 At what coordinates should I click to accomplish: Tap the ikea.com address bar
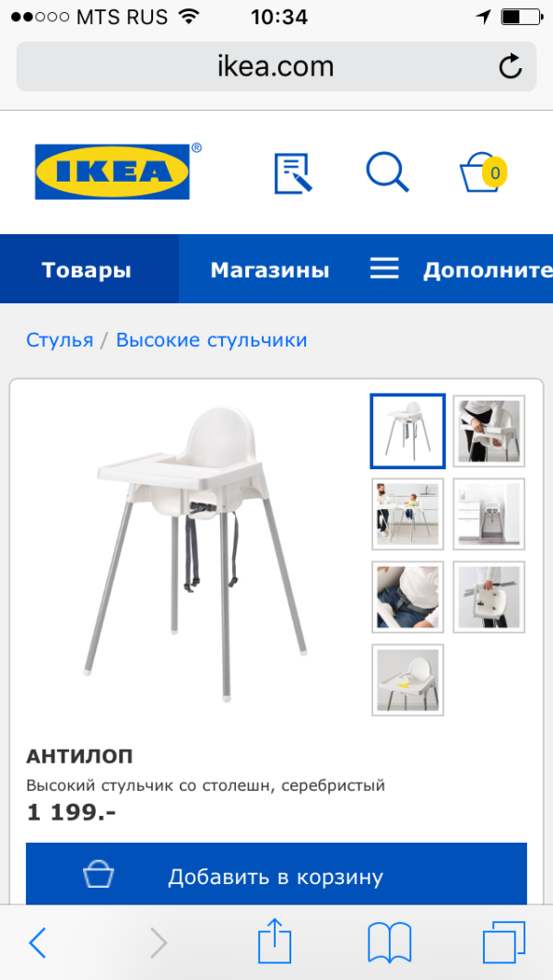click(x=276, y=67)
